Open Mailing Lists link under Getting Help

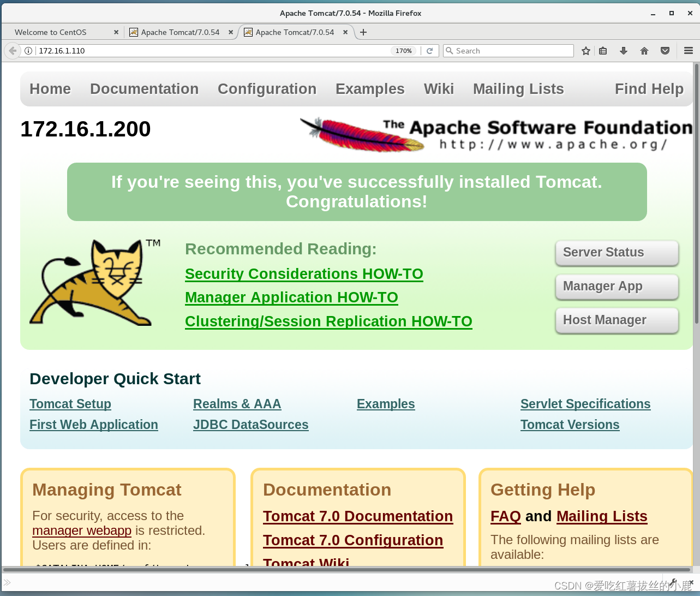click(x=602, y=516)
